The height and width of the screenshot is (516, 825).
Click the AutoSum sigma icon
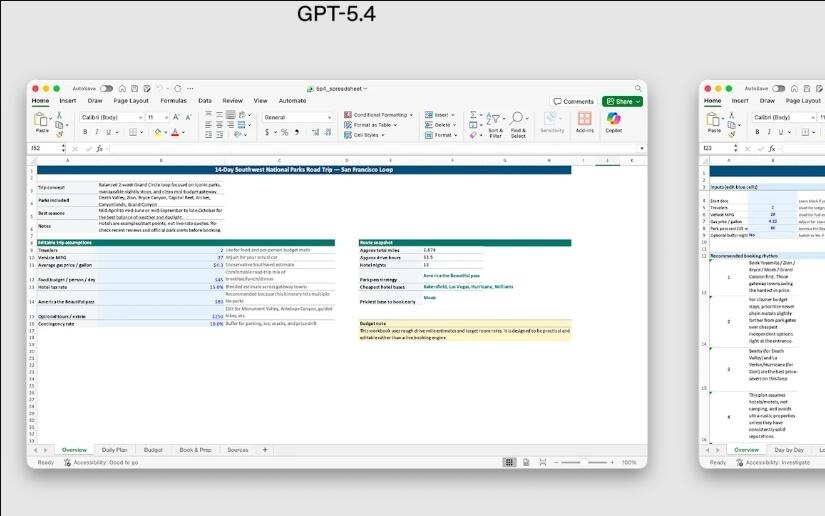pos(473,115)
